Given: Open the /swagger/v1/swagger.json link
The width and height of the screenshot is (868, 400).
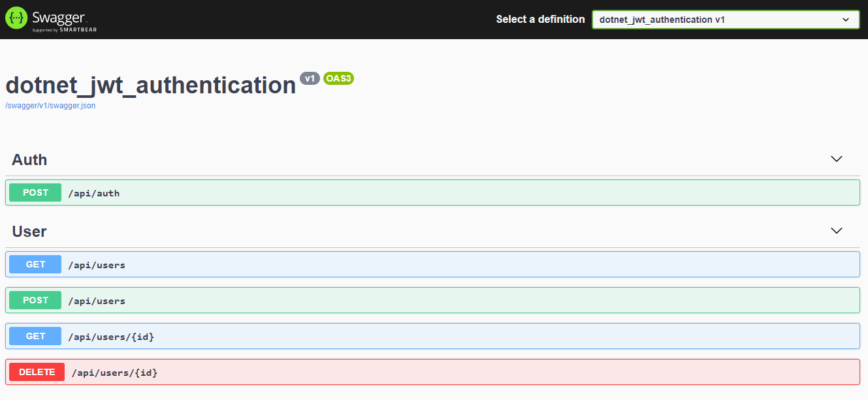Looking at the screenshot, I should click(x=50, y=106).
